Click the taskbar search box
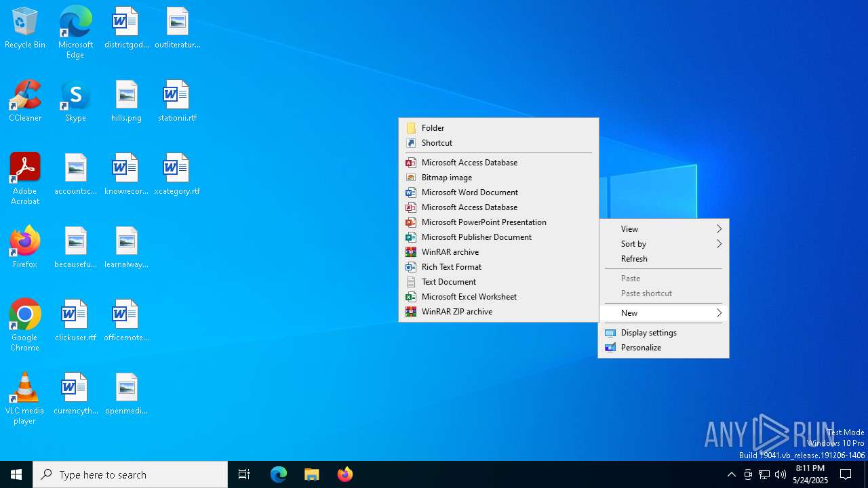Image resolution: width=868 pixels, height=488 pixels. pyautogui.click(x=130, y=474)
